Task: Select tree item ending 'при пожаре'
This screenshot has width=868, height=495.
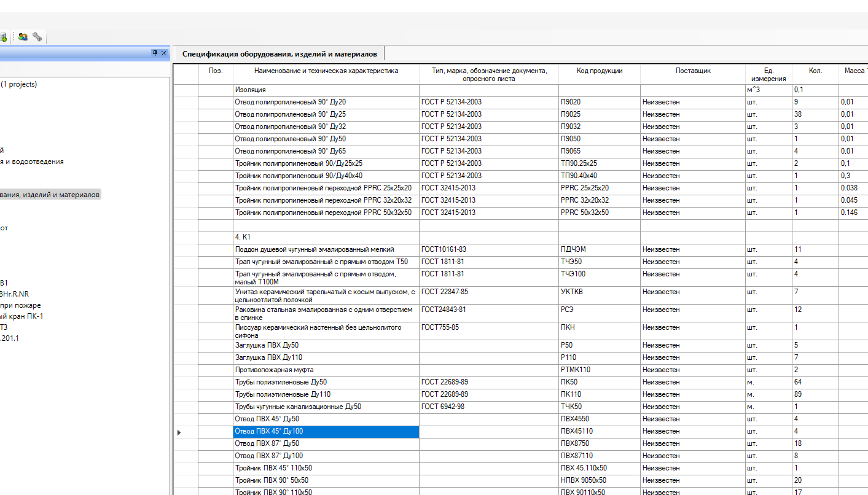Action: pos(20,305)
